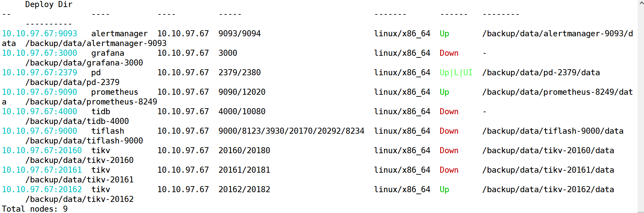Click the /backup/data/prometheus-8249 deploy directory
The width and height of the screenshot is (644, 213).
(92, 102)
